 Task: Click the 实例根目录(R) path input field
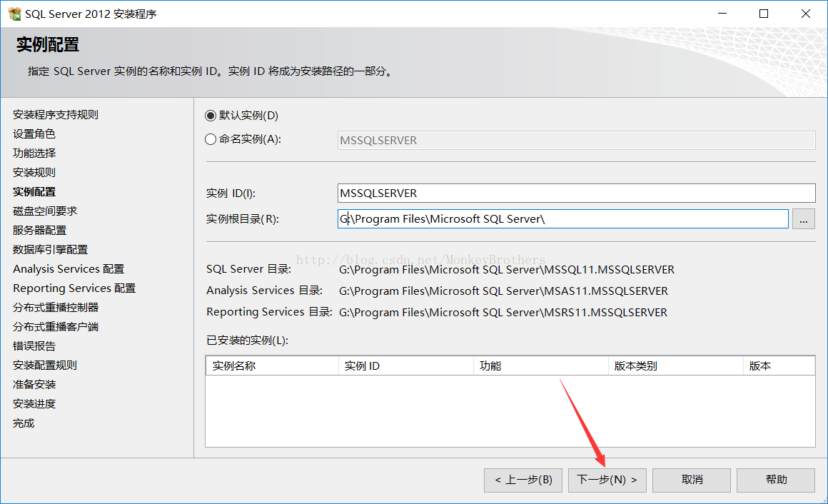[x=563, y=218]
